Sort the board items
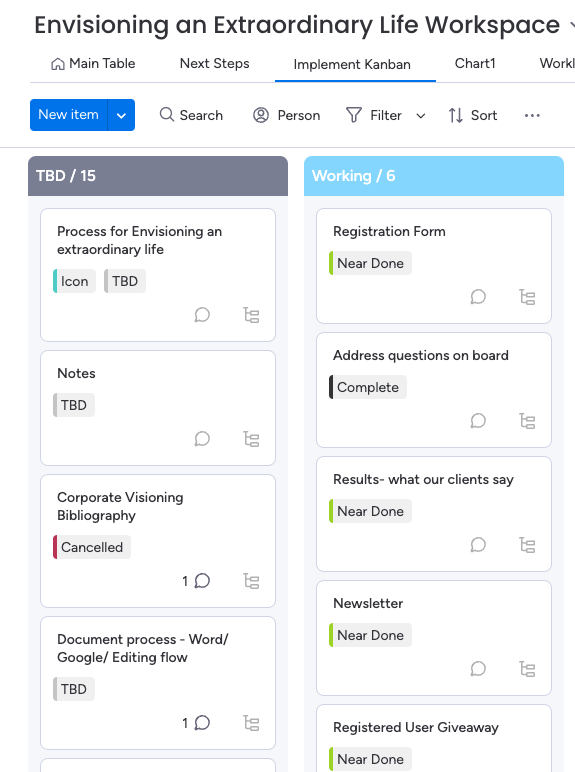Viewport: 575px width, 772px height. [473, 115]
